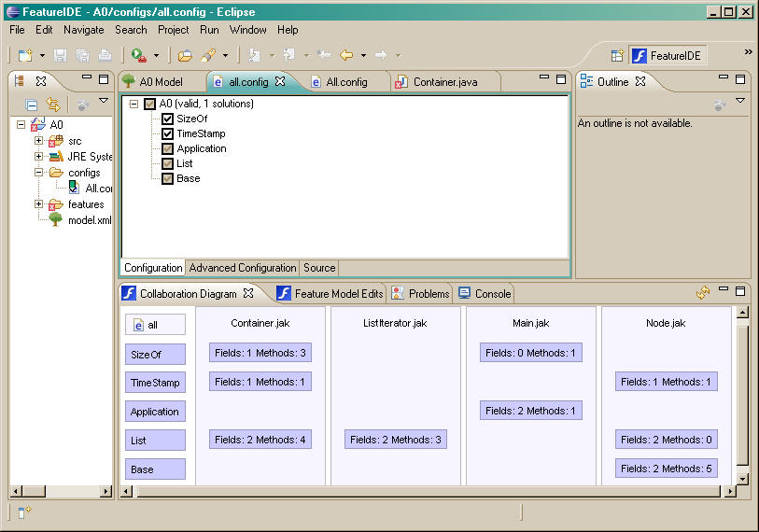Close the Collaboration Diagram view tab
759x532 pixels.
(x=248, y=293)
